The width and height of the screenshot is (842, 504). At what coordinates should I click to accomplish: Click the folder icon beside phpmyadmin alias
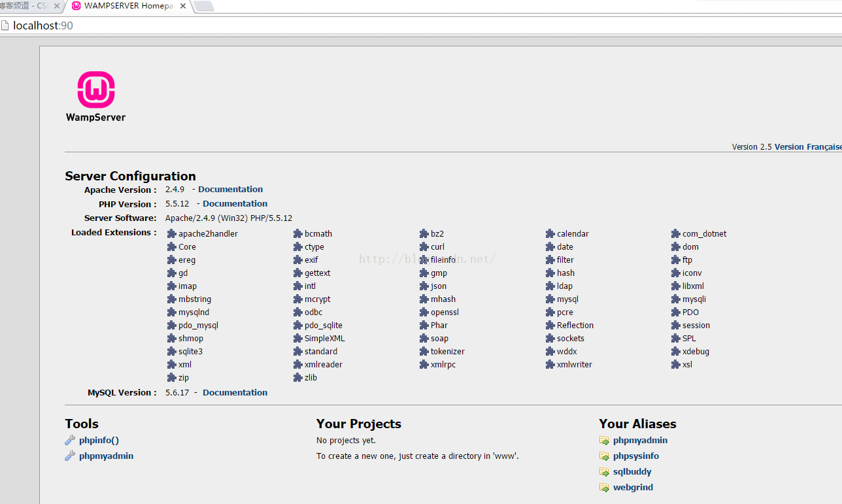click(605, 441)
